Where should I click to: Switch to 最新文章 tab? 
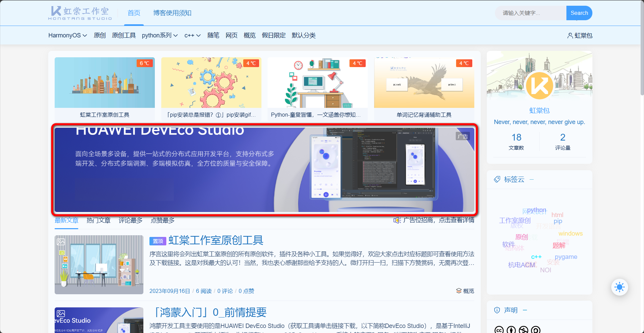pos(66,220)
